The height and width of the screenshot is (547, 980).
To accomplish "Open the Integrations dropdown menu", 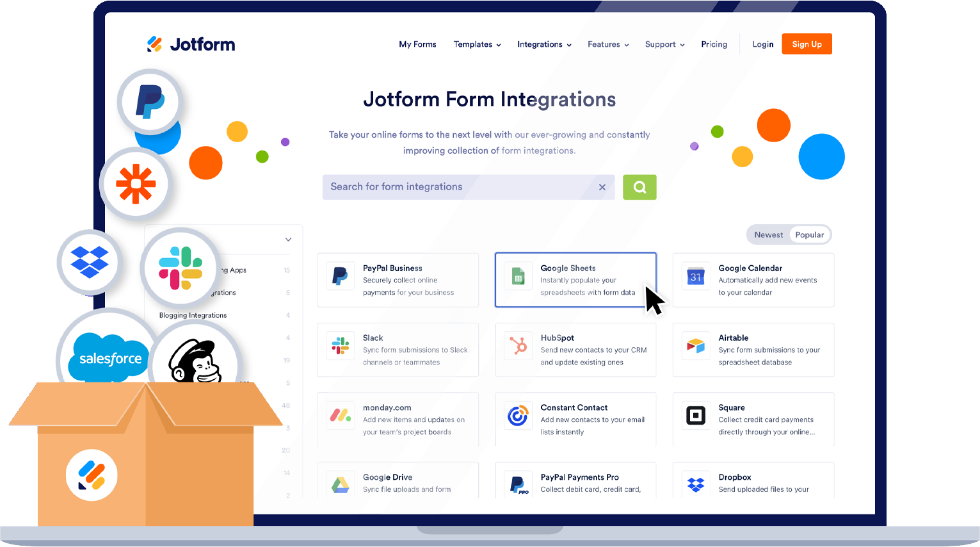I will 544,44.
